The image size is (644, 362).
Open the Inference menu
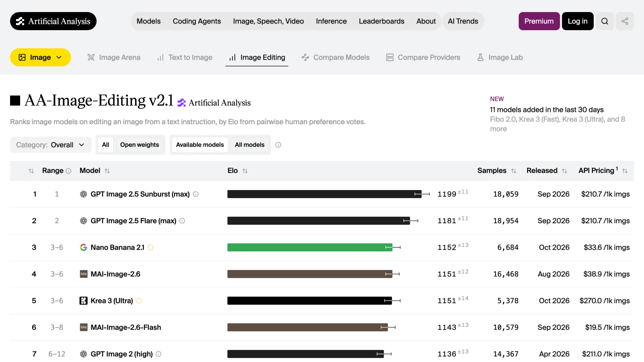[331, 21]
